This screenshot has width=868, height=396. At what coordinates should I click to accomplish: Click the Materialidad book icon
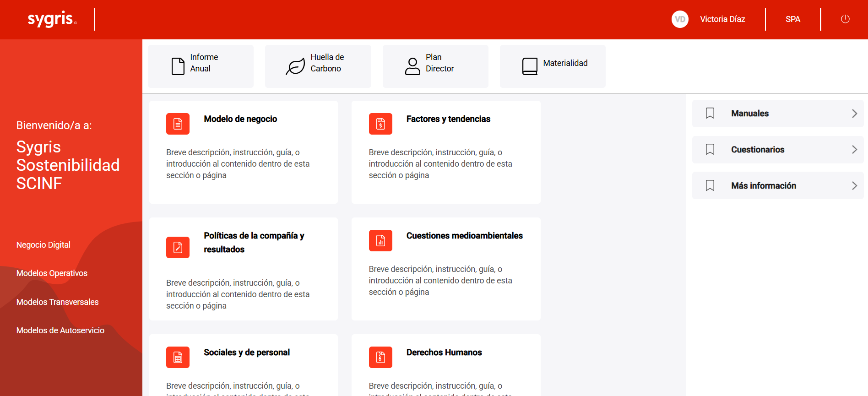[530, 66]
